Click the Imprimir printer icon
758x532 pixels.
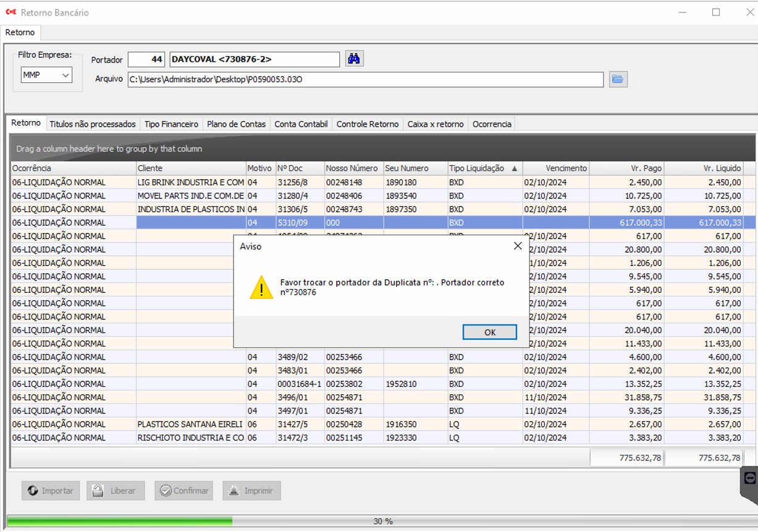click(234, 491)
